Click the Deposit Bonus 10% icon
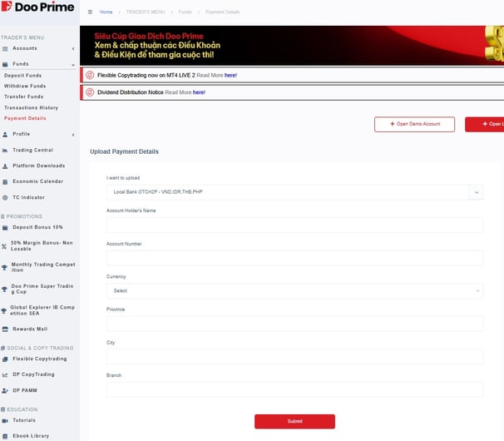 coord(5,228)
